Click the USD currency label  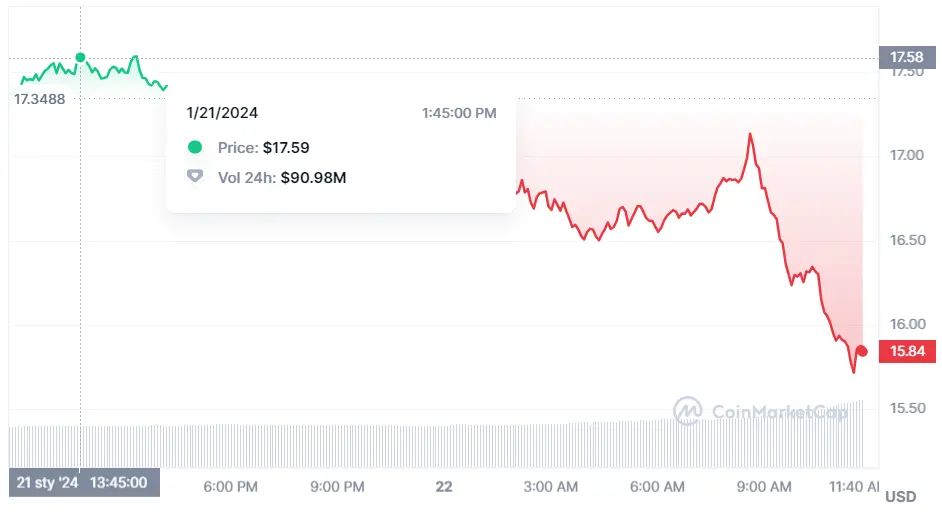[x=901, y=497]
